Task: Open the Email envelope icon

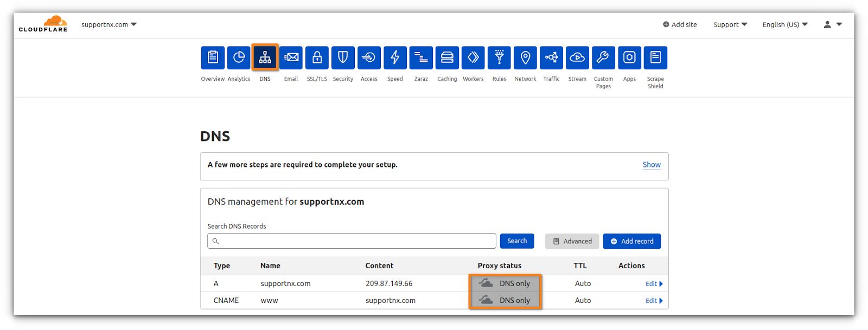Action: coord(291,57)
